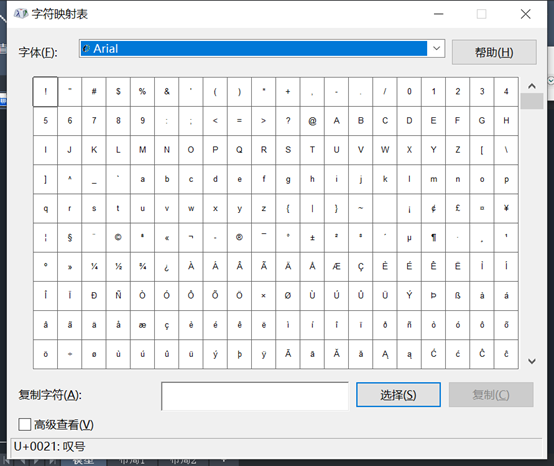The width and height of the screenshot is (554, 466).
Task: Choose the pilcrow ¶ character
Action: tap(434, 237)
